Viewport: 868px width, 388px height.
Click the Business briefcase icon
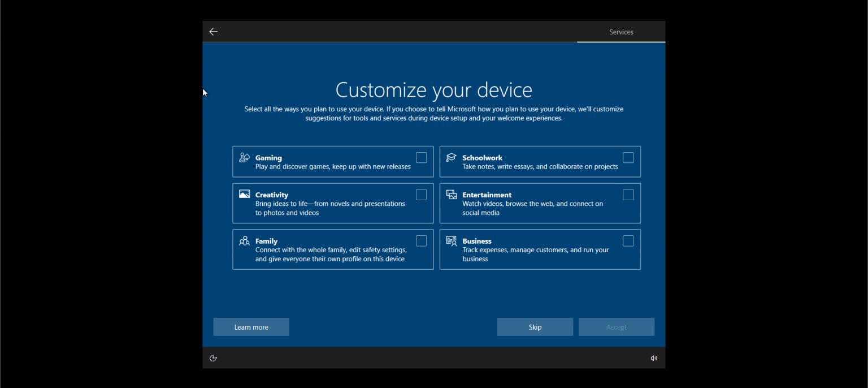pyautogui.click(x=451, y=240)
